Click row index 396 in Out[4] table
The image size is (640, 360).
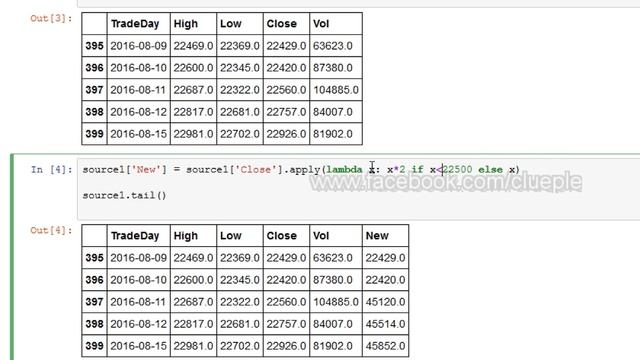(94, 280)
